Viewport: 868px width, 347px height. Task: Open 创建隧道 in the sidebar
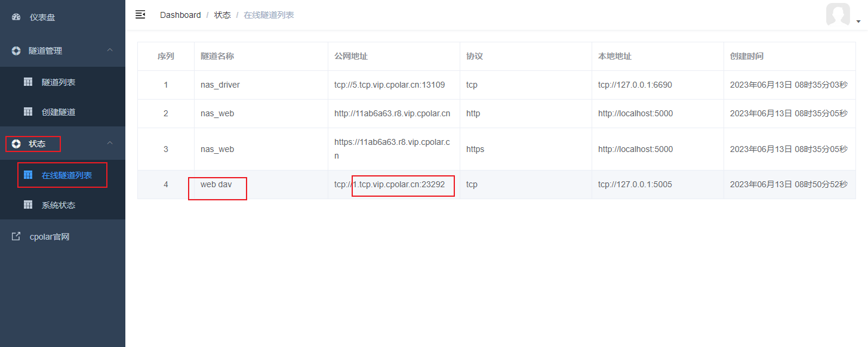[59, 112]
